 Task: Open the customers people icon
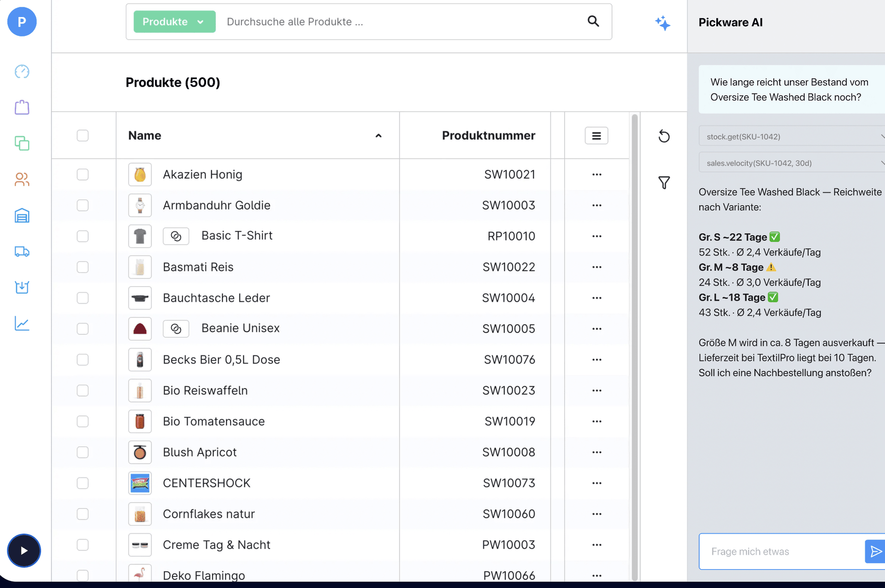(22, 179)
